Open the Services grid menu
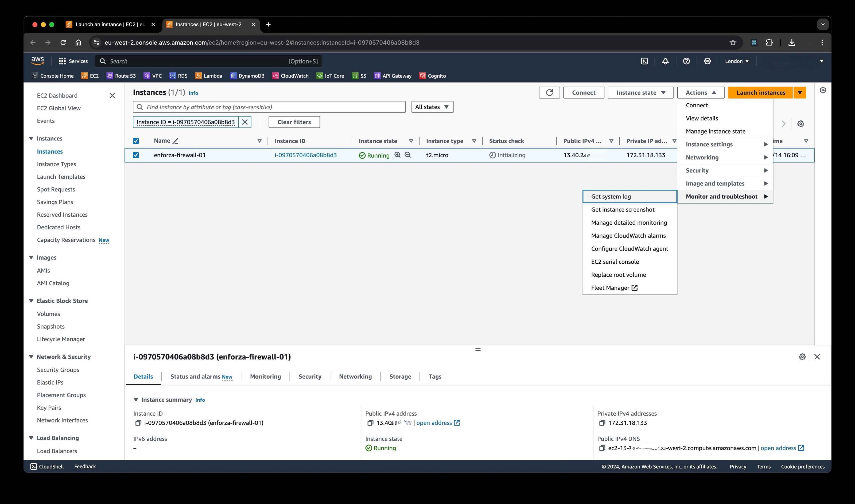 pos(73,61)
